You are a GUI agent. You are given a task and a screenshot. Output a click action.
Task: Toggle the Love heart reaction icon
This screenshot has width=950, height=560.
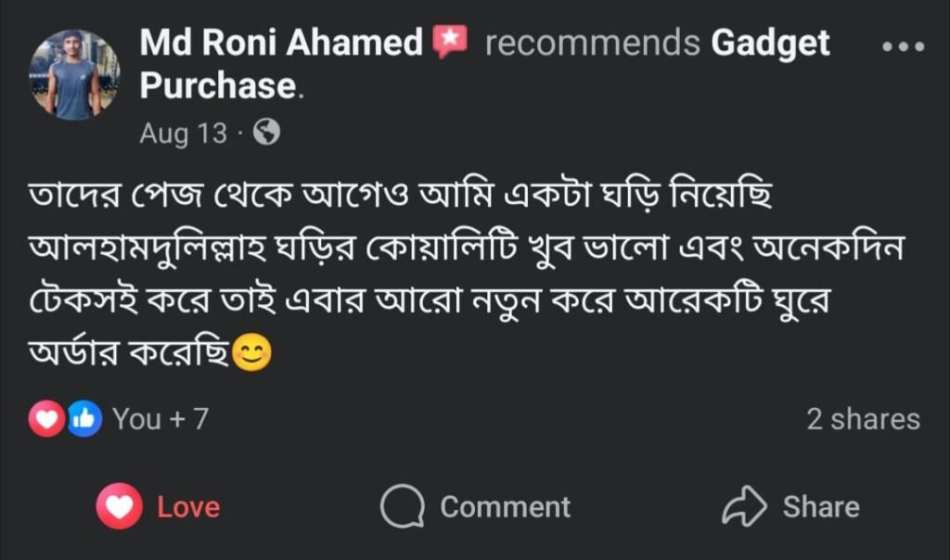[x=120, y=506]
